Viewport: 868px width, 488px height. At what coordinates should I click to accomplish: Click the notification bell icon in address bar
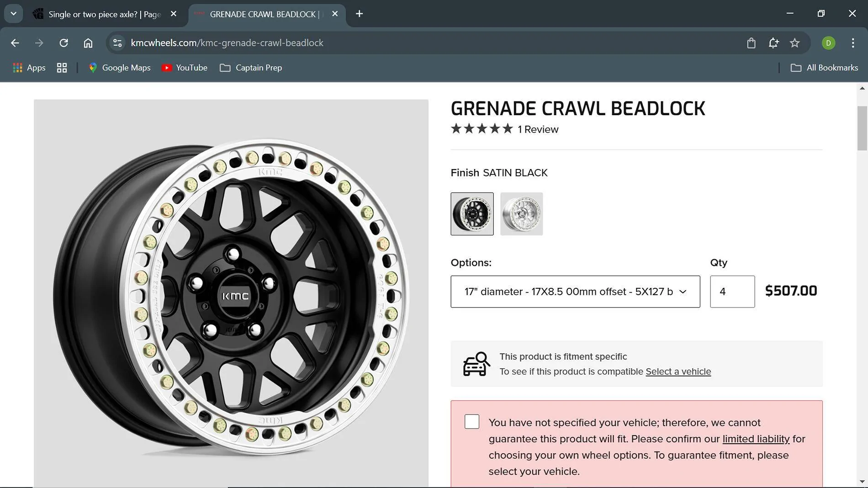coord(773,43)
